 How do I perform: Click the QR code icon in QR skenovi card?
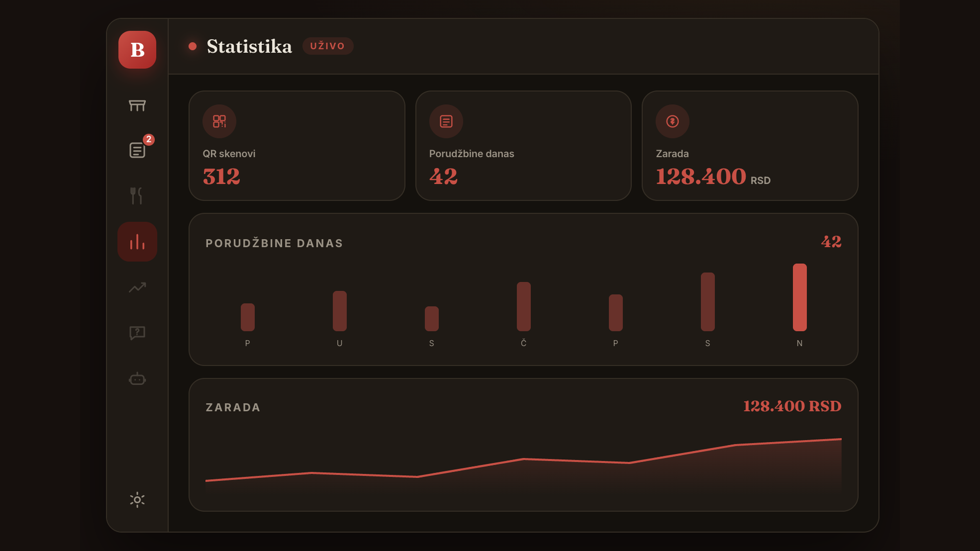(219, 121)
